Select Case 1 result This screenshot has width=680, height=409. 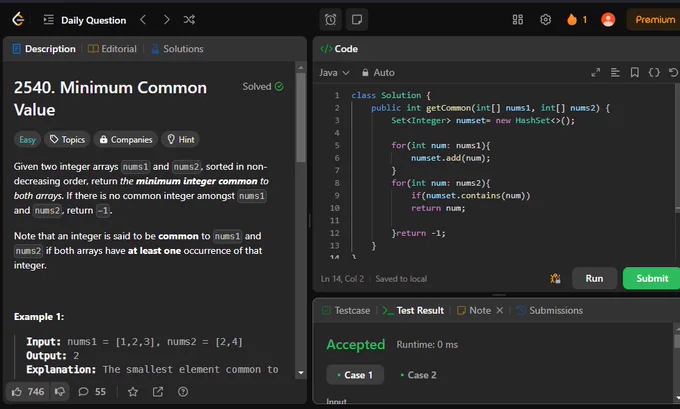(355, 375)
